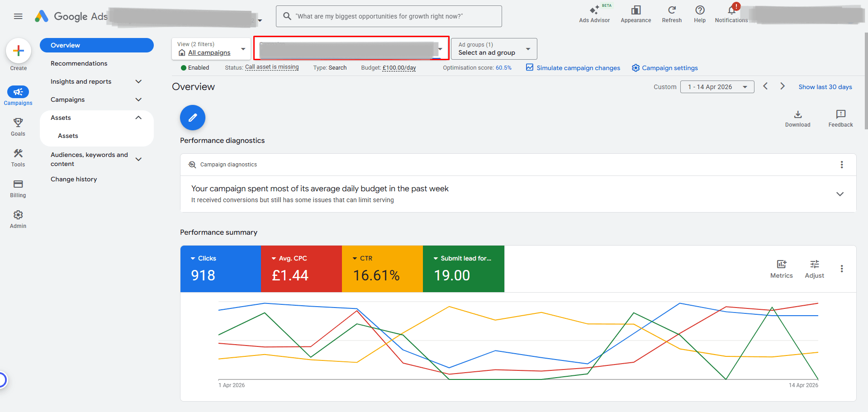Open the account switcher arrow by the logo
Viewport: 868px width, 412px height.
[260, 20]
